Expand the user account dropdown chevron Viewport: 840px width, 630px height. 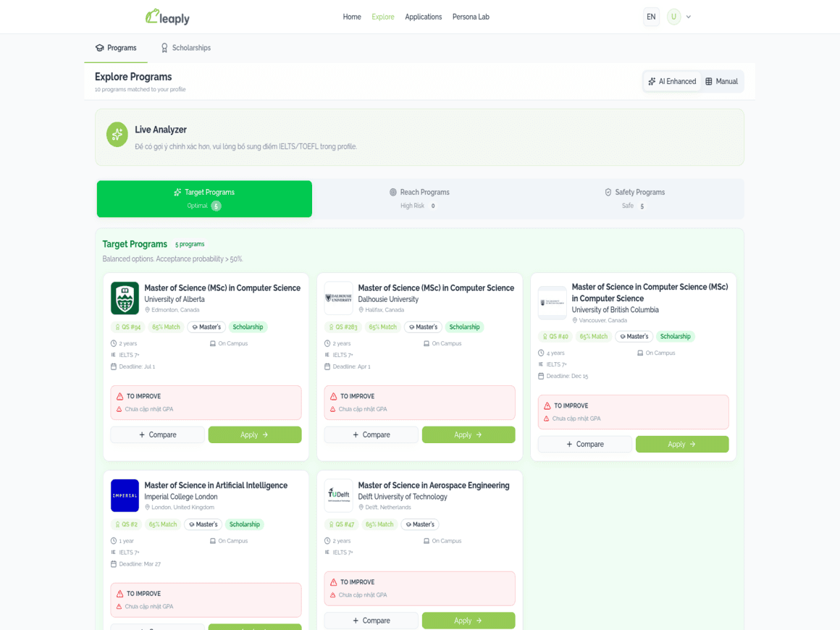pyautogui.click(x=689, y=17)
